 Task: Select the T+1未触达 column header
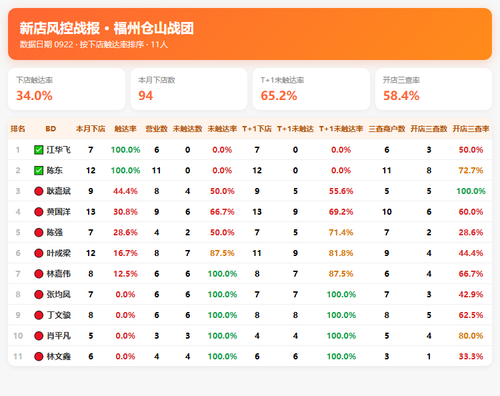pyautogui.click(x=295, y=129)
